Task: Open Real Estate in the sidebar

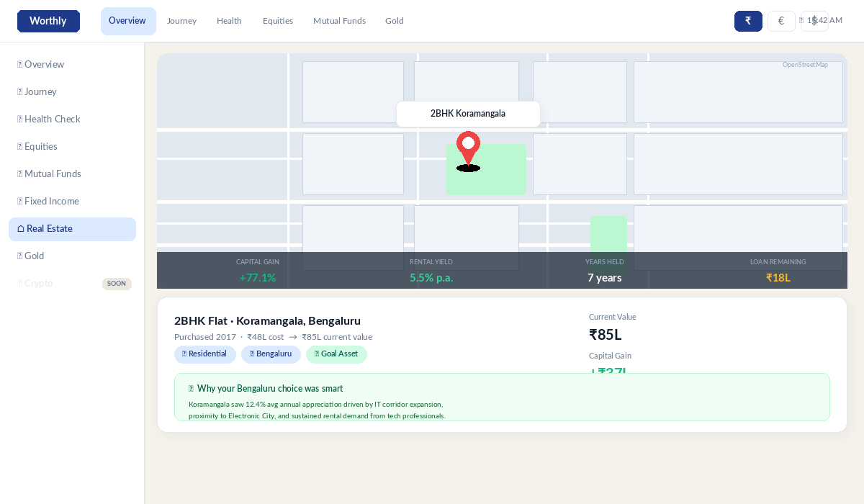Action: click(x=72, y=229)
